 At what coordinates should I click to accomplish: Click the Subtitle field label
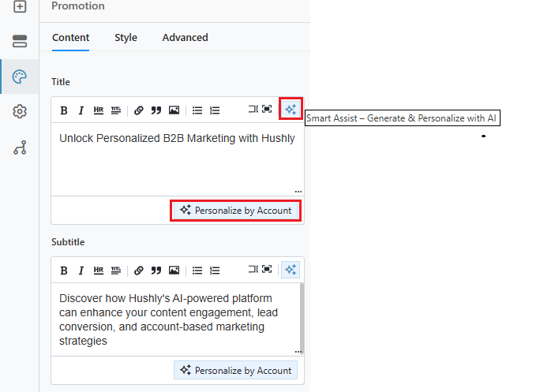click(x=68, y=242)
